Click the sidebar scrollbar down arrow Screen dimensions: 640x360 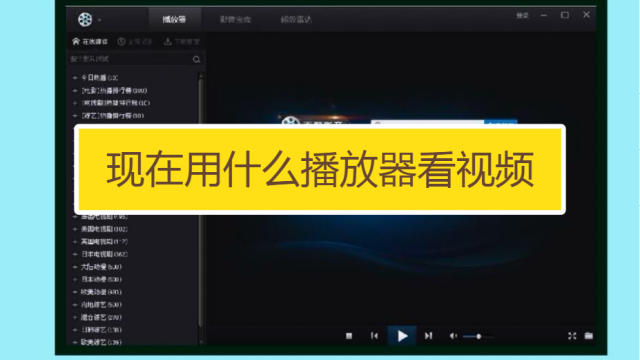[200, 342]
